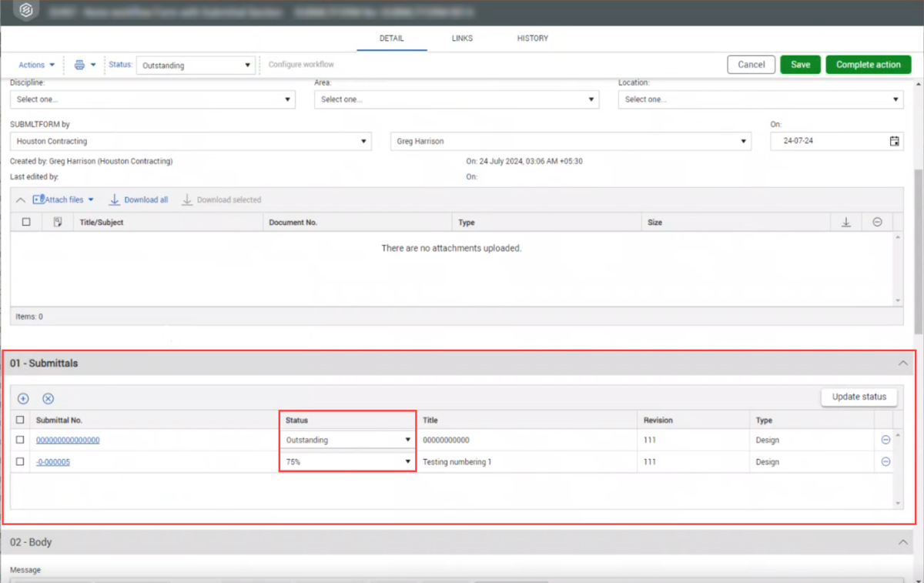Check the box for submittal 000000000000000
This screenshot has height=583, width=924.
pyautogui.click(x=20, y=440)
